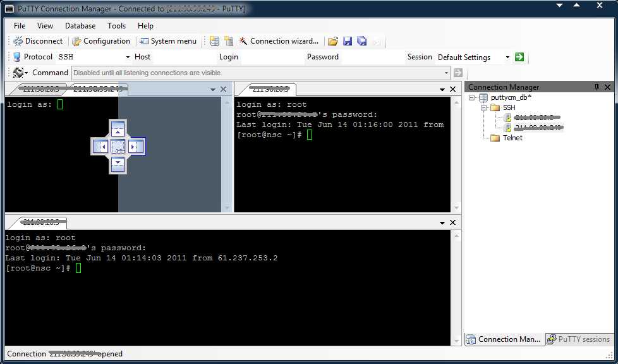618x364 pixels.
Task: Click the clipboard paste icon in toolbar
Action: tap(229, 41)
